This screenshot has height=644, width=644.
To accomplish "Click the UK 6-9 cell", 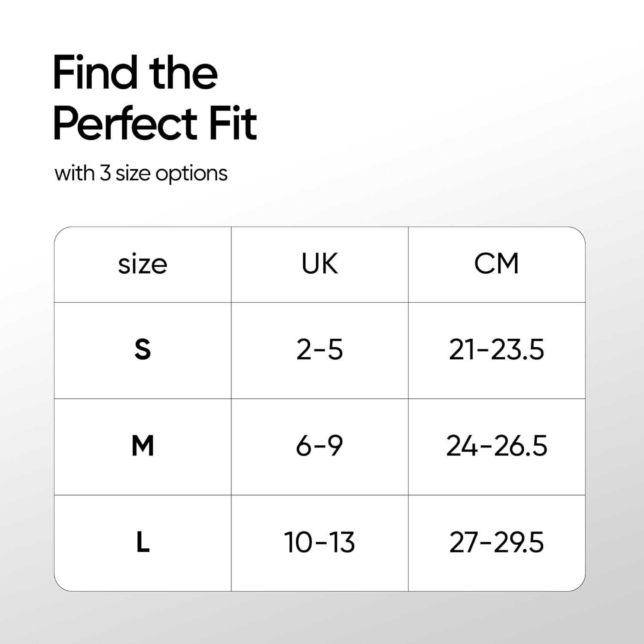I will [320, 446].
